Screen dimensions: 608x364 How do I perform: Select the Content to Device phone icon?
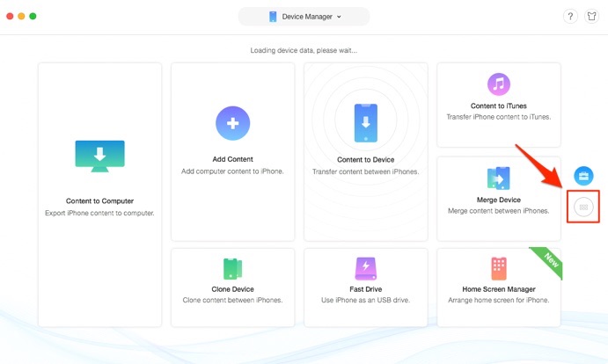point(366,123)
